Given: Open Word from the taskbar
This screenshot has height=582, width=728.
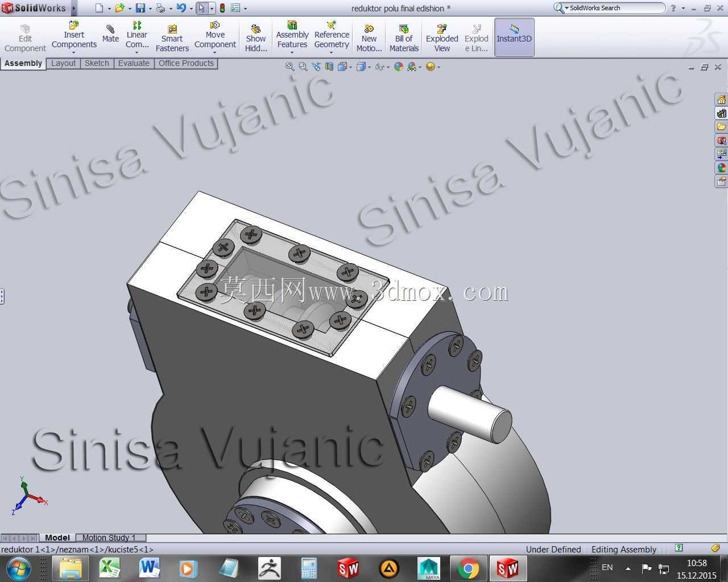Looking at the screenshot, I should (150, 568).
